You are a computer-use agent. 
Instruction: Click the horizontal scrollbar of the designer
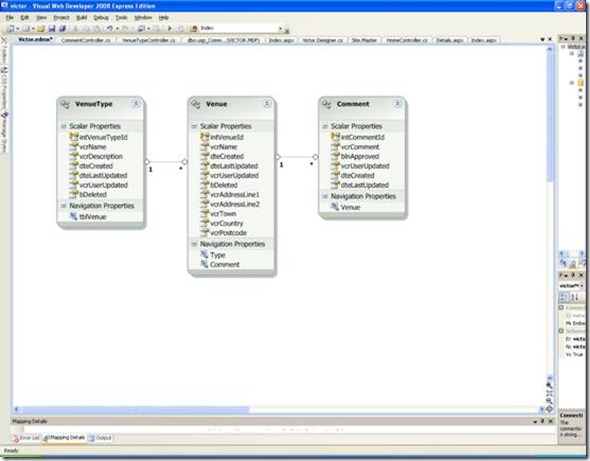pyautogui.click(x=279, y=409)
